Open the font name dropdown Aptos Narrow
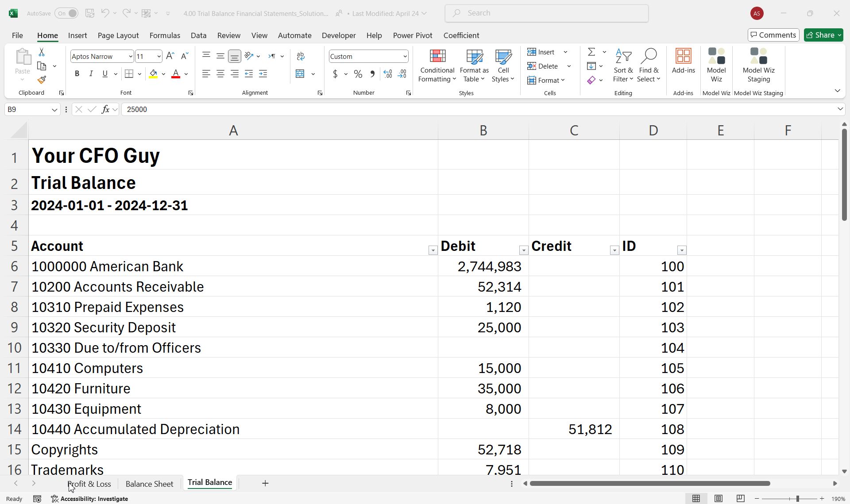 (130, 56)
